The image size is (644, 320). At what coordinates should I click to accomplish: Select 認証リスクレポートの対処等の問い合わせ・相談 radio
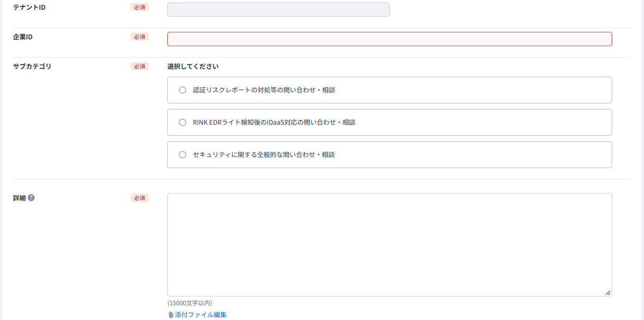click(182, 90)
